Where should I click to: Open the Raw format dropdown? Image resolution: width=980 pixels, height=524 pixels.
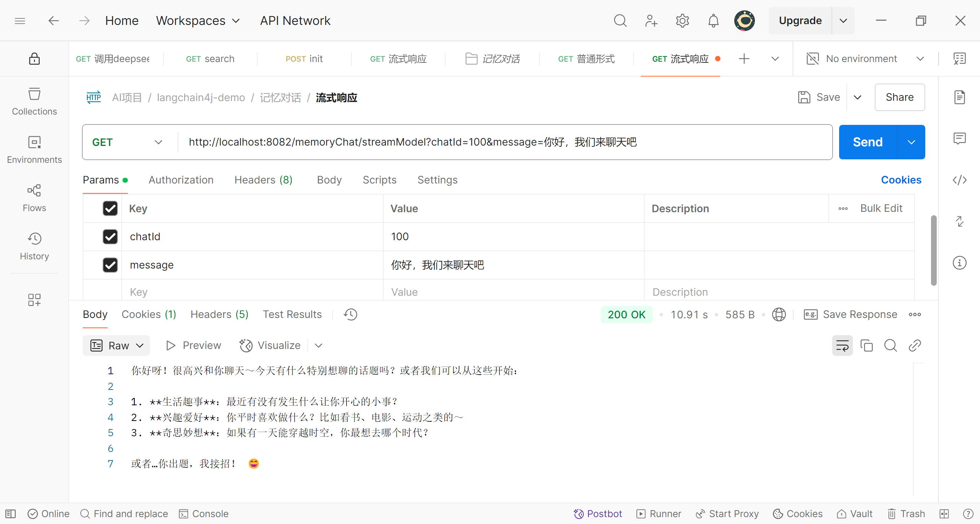pos(116,346)
